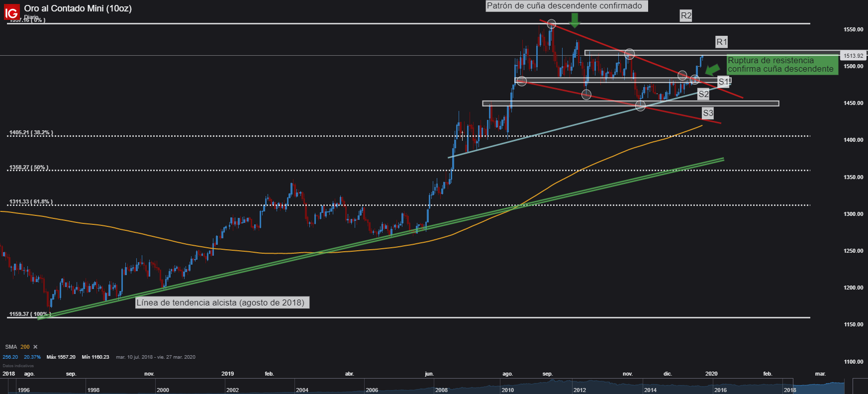The height and width of the screenshot is (394, 868).
Task: Click the 1550.00 price axis label
Action: 853,29
